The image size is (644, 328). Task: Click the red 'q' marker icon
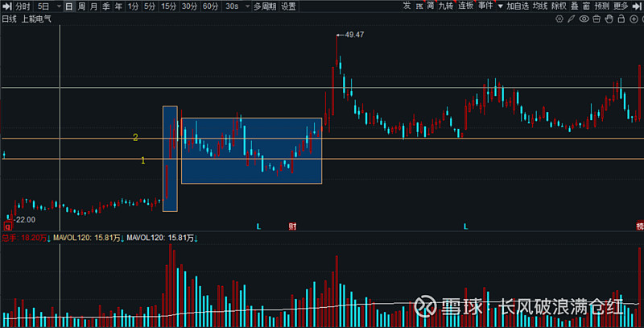click(x=8, y=226)
